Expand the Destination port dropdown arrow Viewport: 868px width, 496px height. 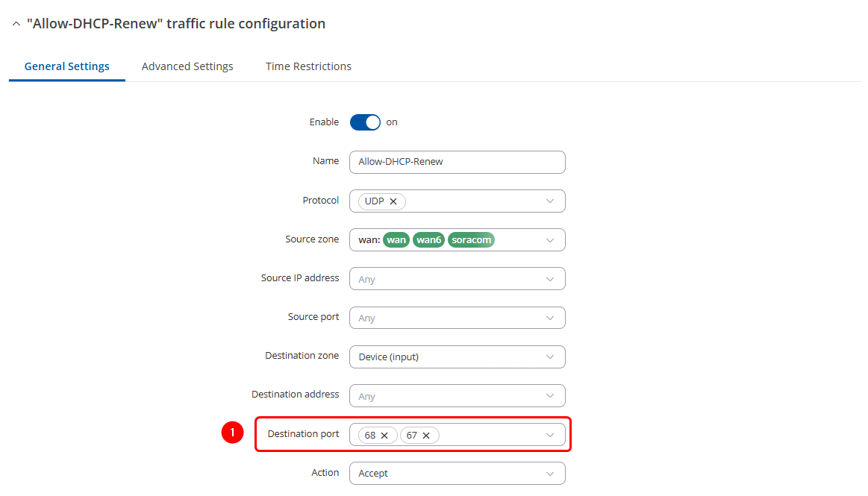click(x=550, y=436)
